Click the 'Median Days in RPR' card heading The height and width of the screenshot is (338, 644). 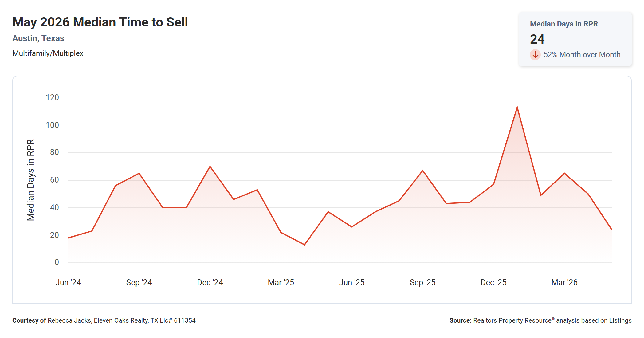[x=564, y=24]
